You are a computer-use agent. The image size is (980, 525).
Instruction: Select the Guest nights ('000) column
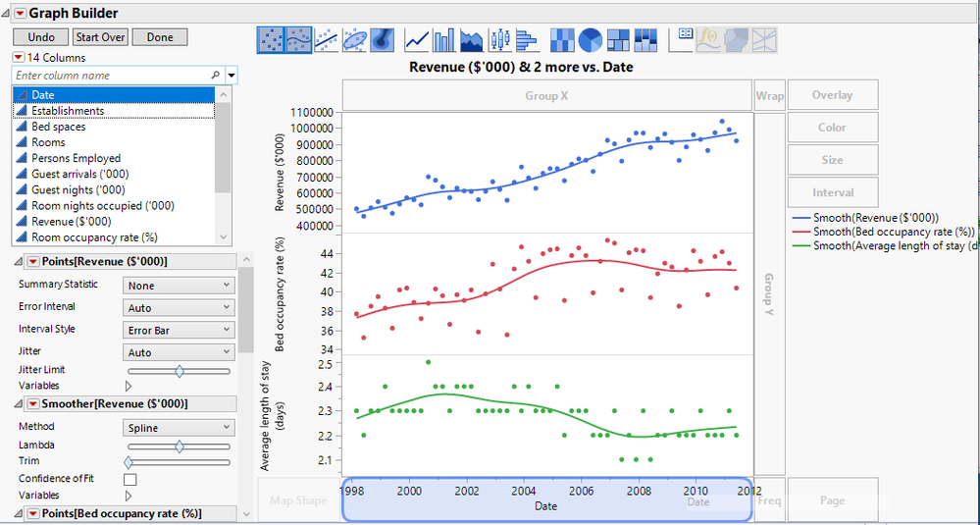click(114, 190)
